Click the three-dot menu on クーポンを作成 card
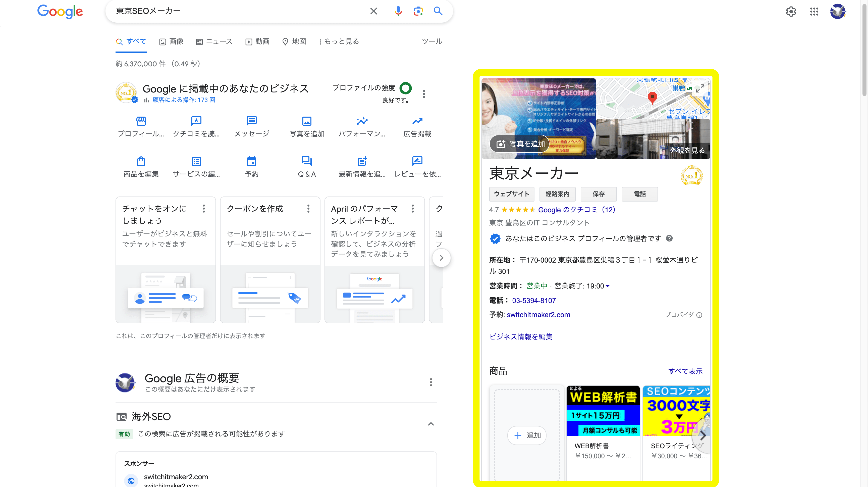Image resolution: width=868 pixels, height=487 pixels. [308, 209]
